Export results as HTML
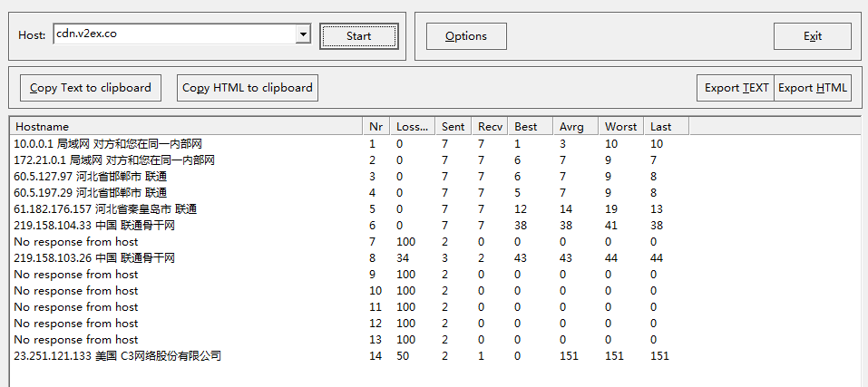Image resolution: width=868 pixels, height=387 pixels. pos(813,88)
